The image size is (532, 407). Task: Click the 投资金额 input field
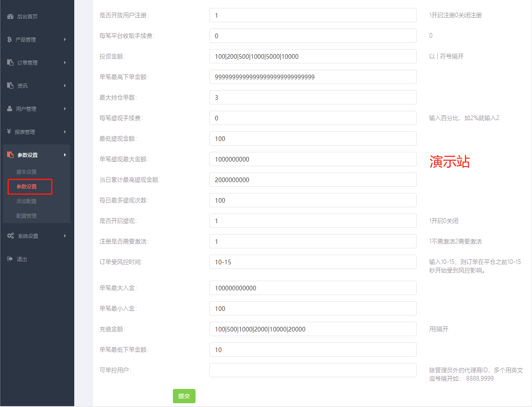313,56
